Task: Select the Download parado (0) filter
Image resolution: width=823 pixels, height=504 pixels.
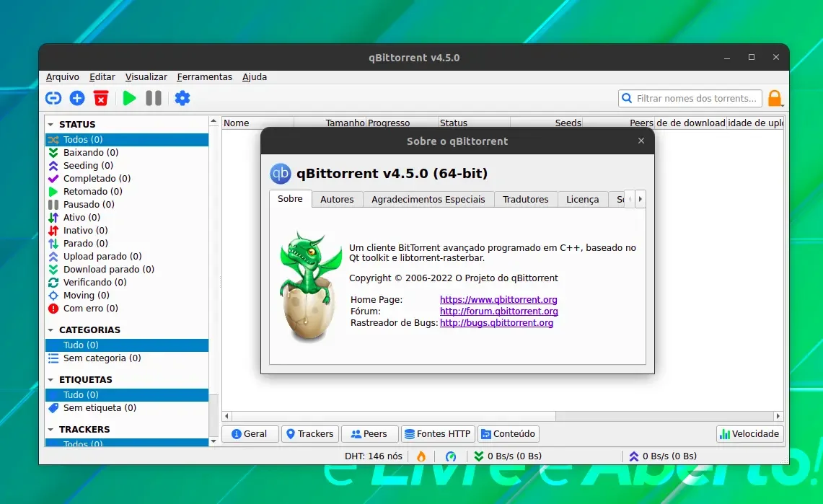Action: (x=127, y=269)
